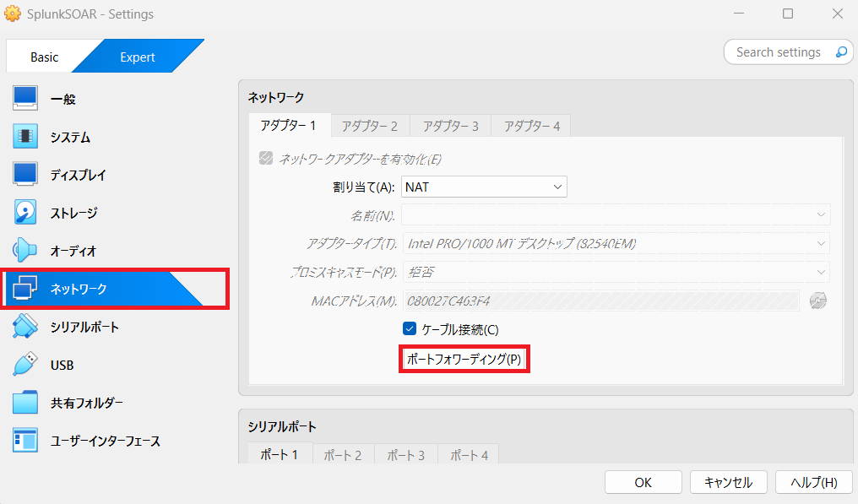Screen dimensions: 858x504
Task: Open the 一般 (General) settings icon
Action: pos(26,99)
